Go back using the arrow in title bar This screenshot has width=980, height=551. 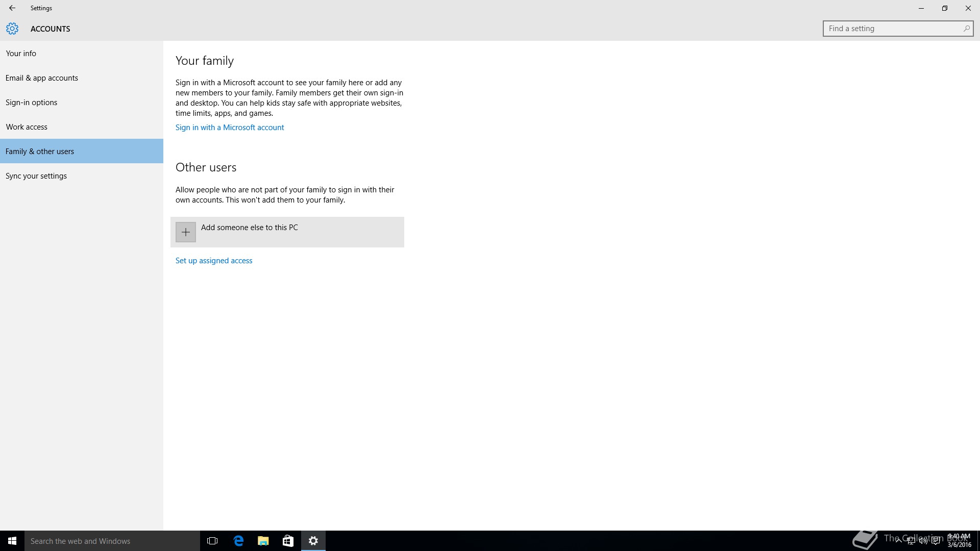12,8
